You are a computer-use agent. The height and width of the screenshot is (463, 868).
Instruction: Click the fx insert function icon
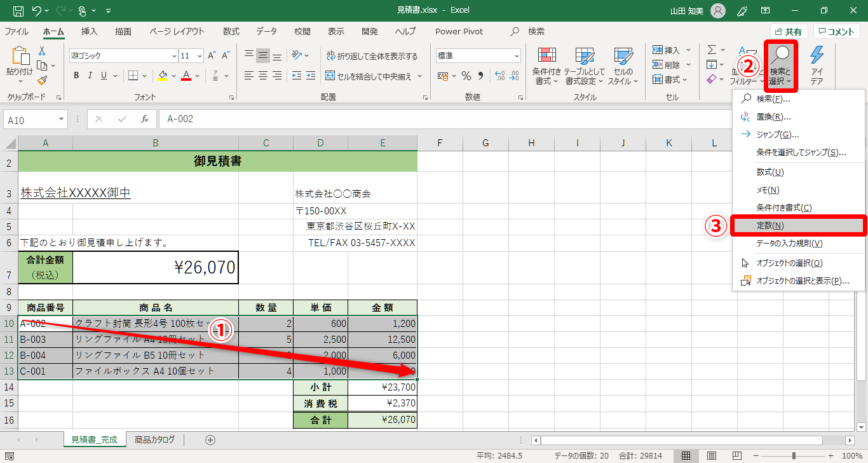tap(145, 119)
